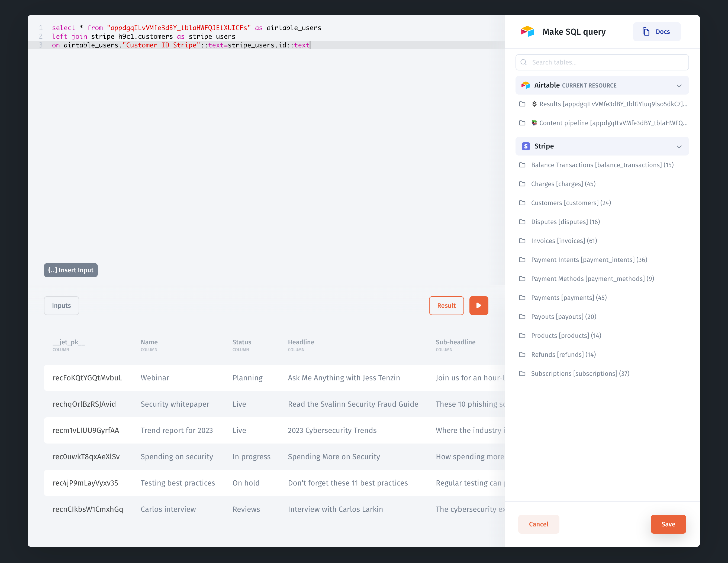Click folder icon beside Balance Transactions
Image resolution: width=728 pixels, height=563 pixels.
tap(522, 165)
